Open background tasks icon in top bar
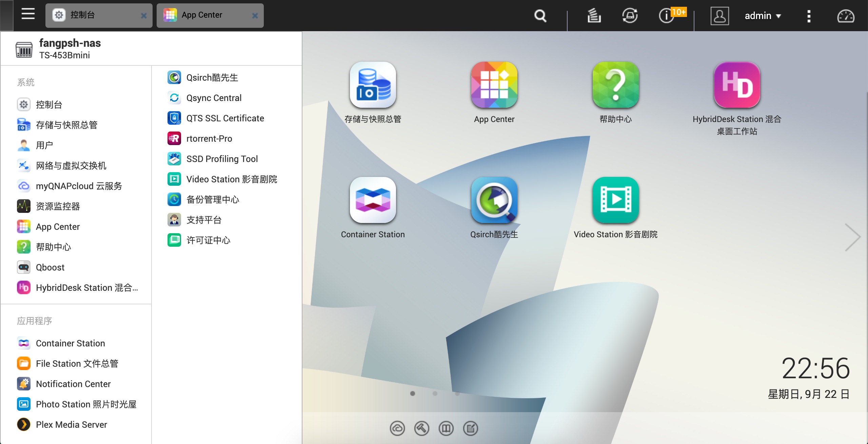 click(594, 16)
